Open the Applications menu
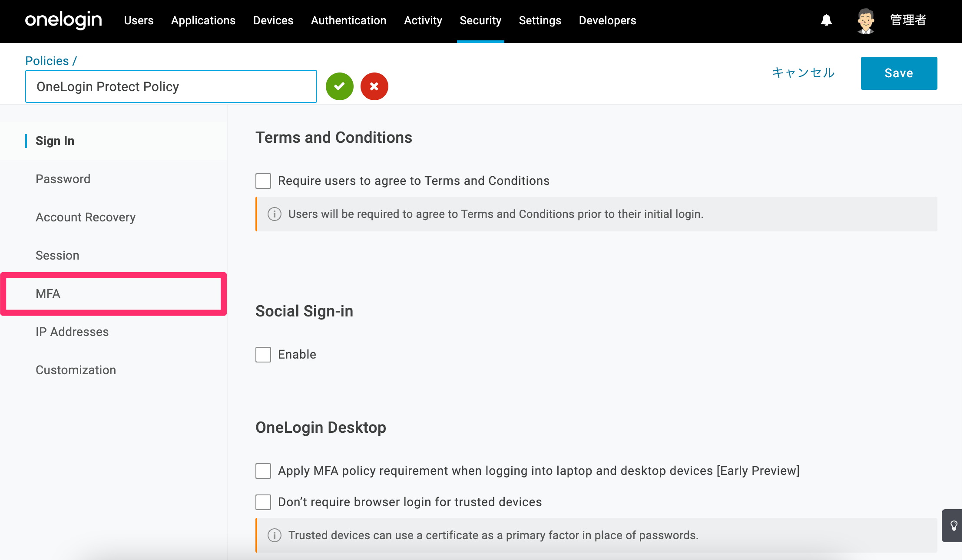The width and height of the screenshot is (980, 560). [203, 20]
